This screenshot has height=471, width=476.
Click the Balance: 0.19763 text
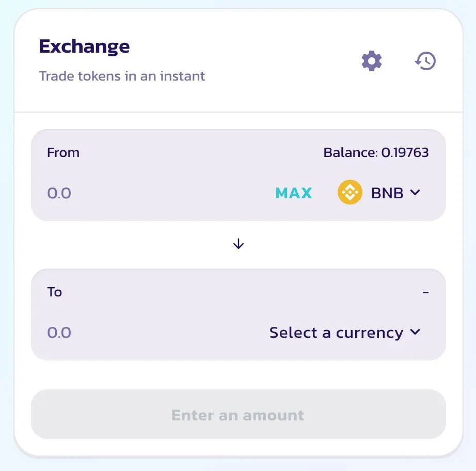pos(376,152)
